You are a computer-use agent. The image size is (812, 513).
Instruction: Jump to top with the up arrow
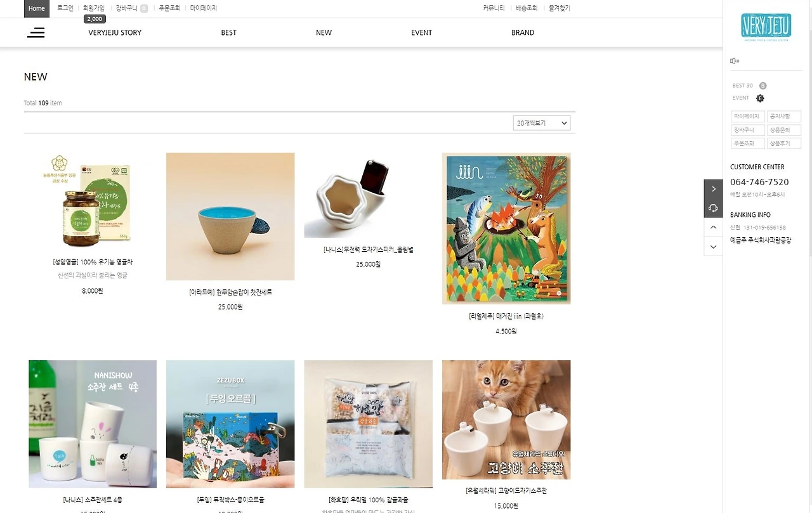coord(713,227)
